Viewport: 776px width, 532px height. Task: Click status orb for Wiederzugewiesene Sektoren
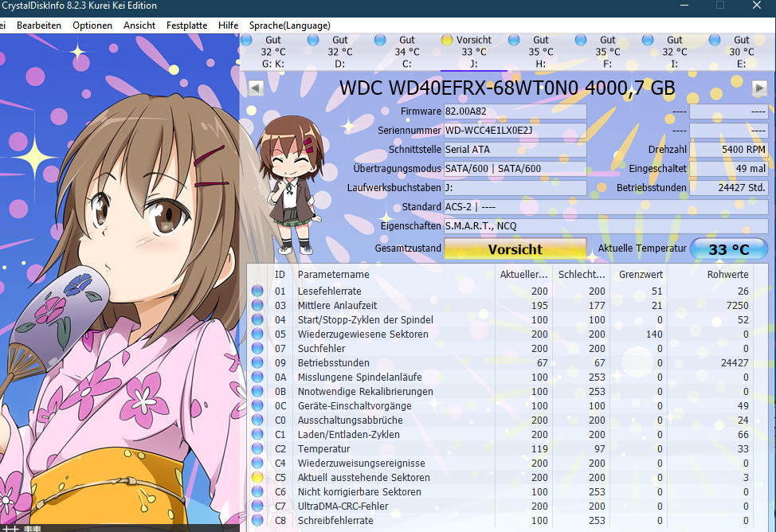[x=257, y=334]
